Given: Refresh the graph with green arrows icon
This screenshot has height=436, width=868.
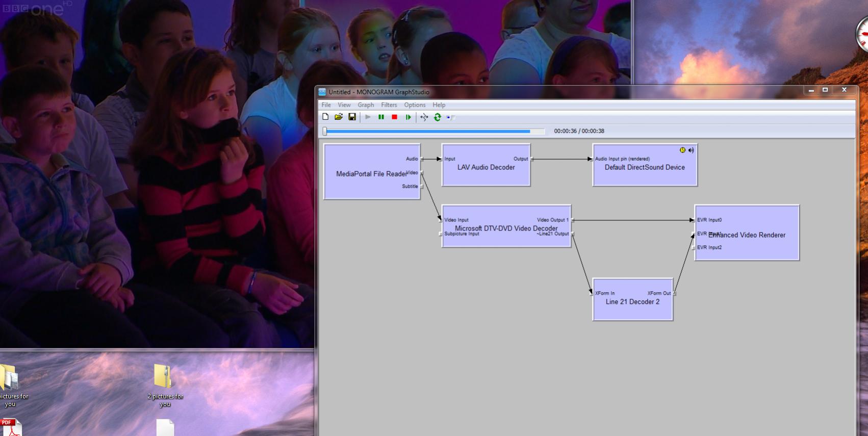Looking at the screenshot, I should (437, 117).
